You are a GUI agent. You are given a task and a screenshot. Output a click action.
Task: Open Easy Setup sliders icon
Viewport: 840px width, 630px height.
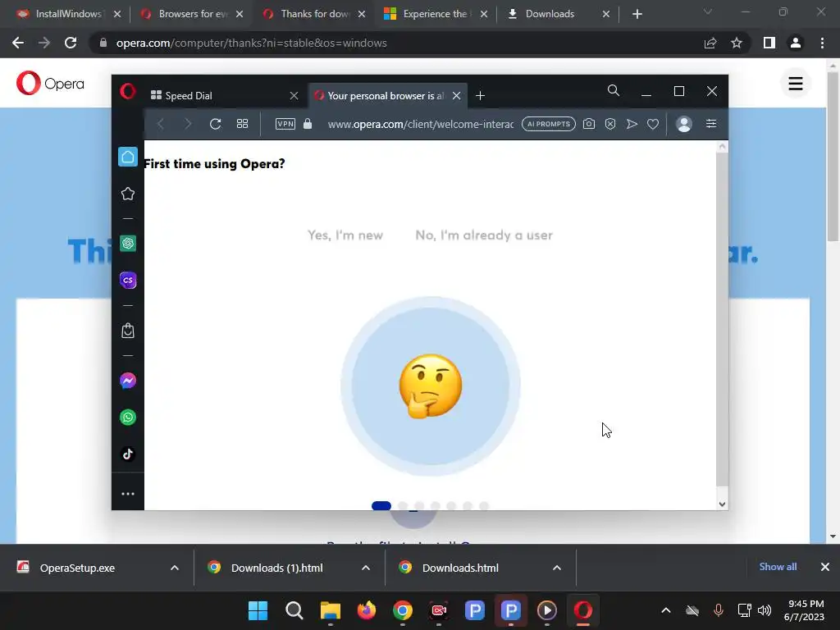coord(711,125)
